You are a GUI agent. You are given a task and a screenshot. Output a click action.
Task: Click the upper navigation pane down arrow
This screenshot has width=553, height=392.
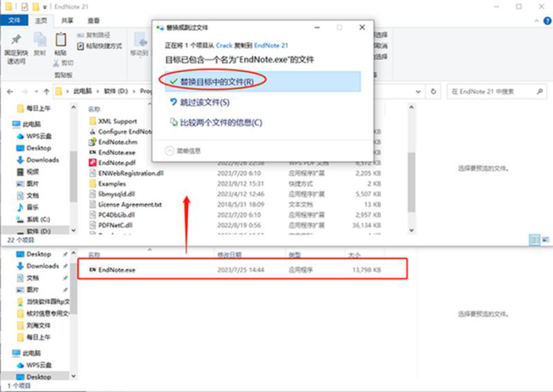(x=73, y=230)
